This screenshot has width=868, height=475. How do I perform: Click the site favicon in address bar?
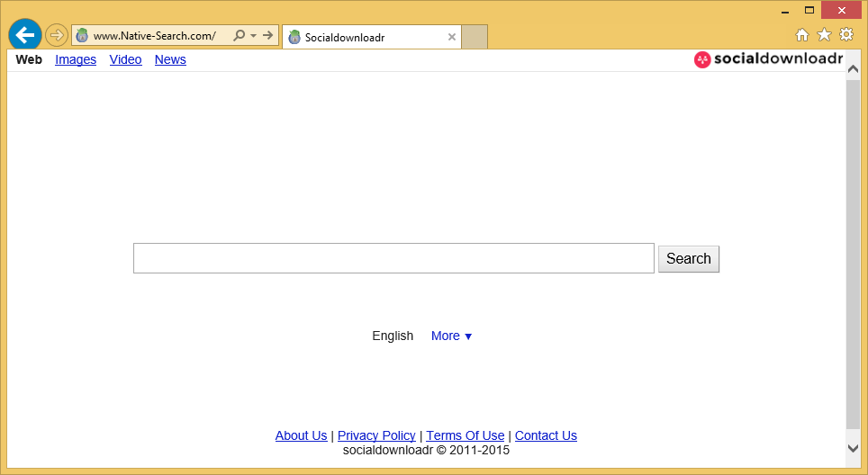tap(82, 35)
